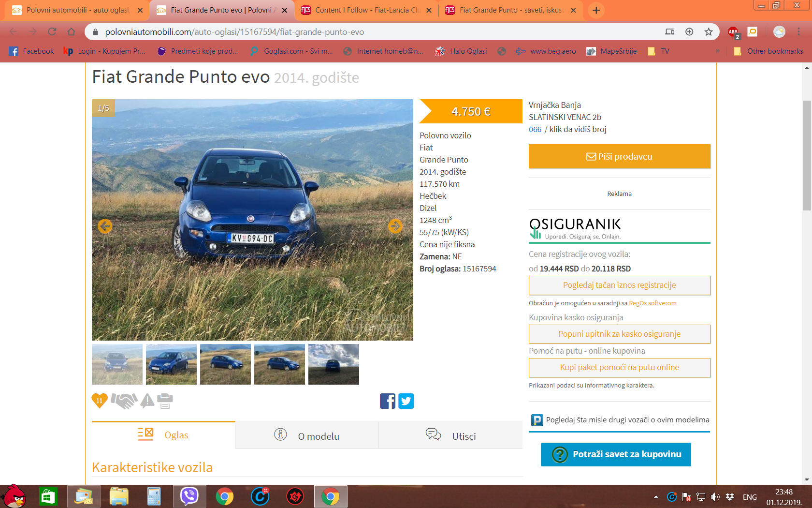Click the page vertical scrollbar
Image resolution: width=812 pixels, height=508 pixels.
coord(807,155)
